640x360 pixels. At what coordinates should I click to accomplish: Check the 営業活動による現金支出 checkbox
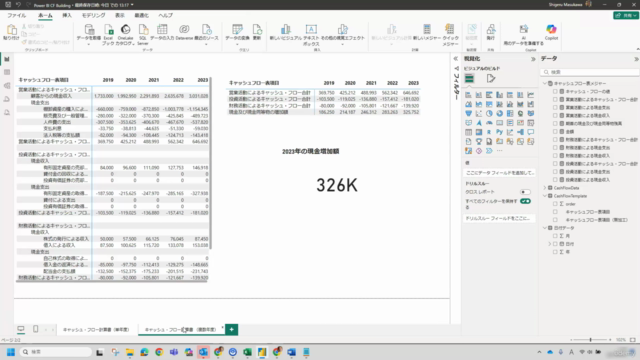(x=555, y=107)
